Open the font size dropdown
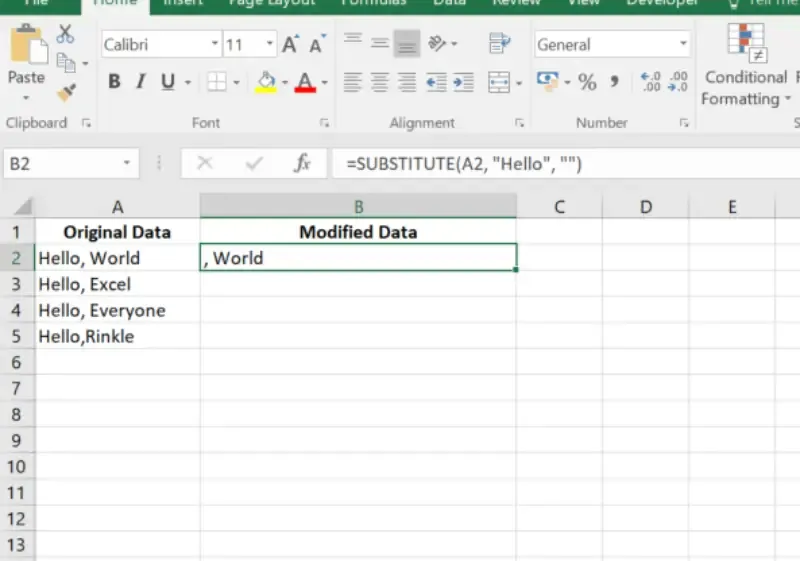 (x=269, y=44)
